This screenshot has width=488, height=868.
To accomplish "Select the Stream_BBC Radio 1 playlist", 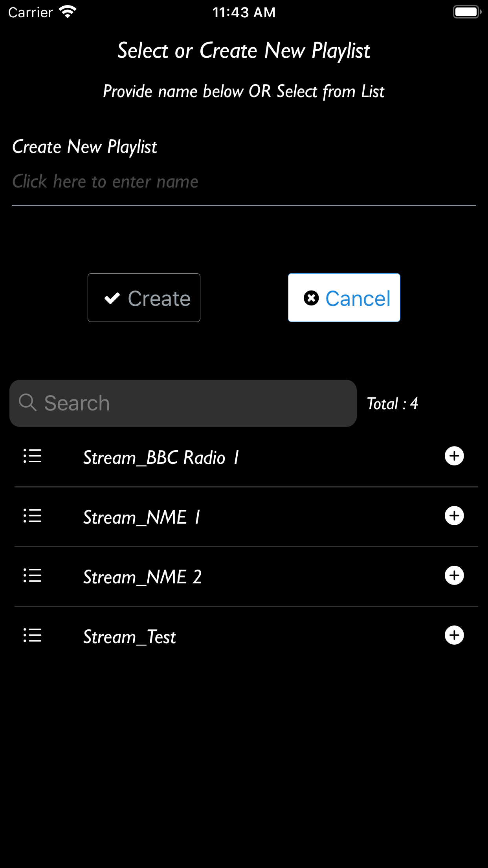I will coord(161,458).
